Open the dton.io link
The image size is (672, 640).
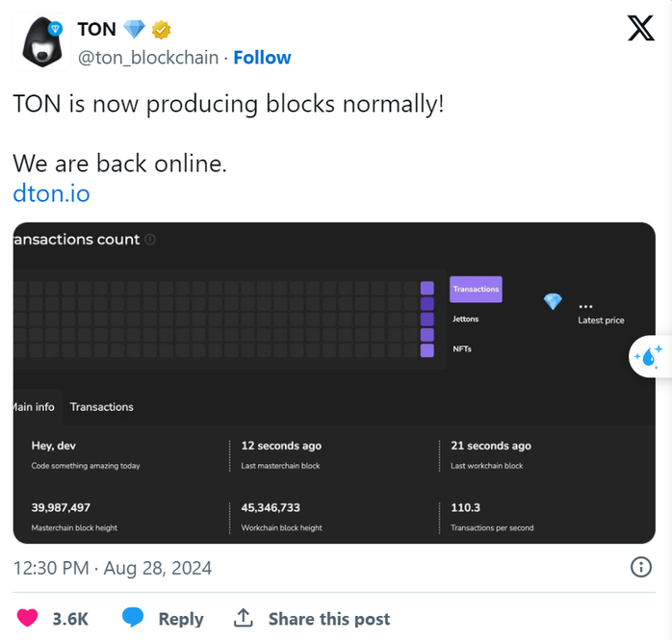coord(51,193)
